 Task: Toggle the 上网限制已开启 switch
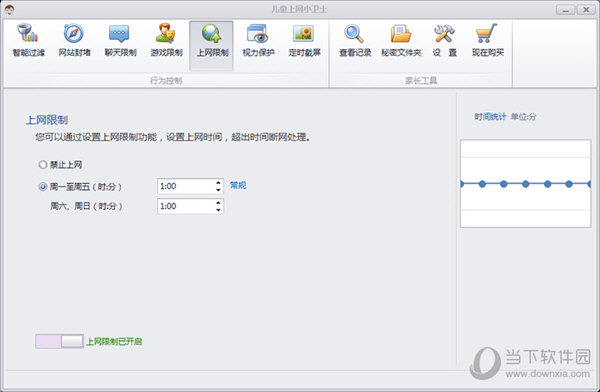pyautogui.click(x=59, y=341)
